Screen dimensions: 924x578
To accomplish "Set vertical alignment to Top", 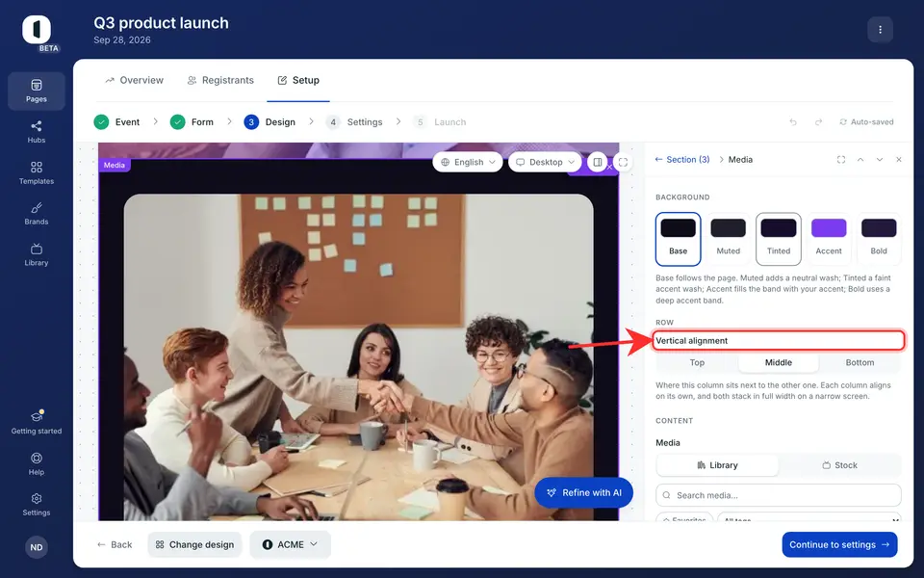I will [x=697, y=363].
